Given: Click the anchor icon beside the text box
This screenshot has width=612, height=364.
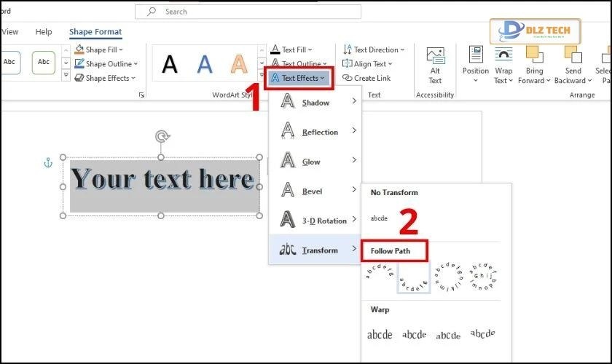Looking at the screenshot, I should click(x=48, y=163).
